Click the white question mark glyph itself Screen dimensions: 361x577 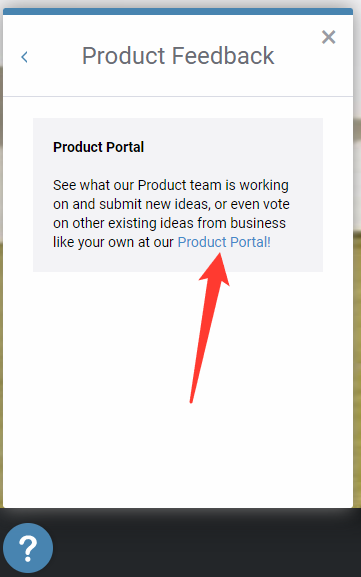click(28, 549)
